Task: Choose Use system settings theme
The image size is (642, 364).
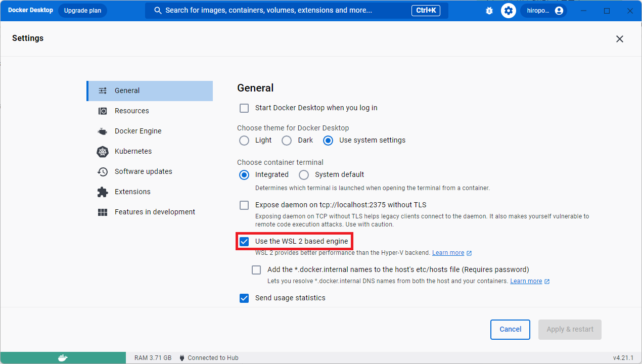Action: point(328,141)
